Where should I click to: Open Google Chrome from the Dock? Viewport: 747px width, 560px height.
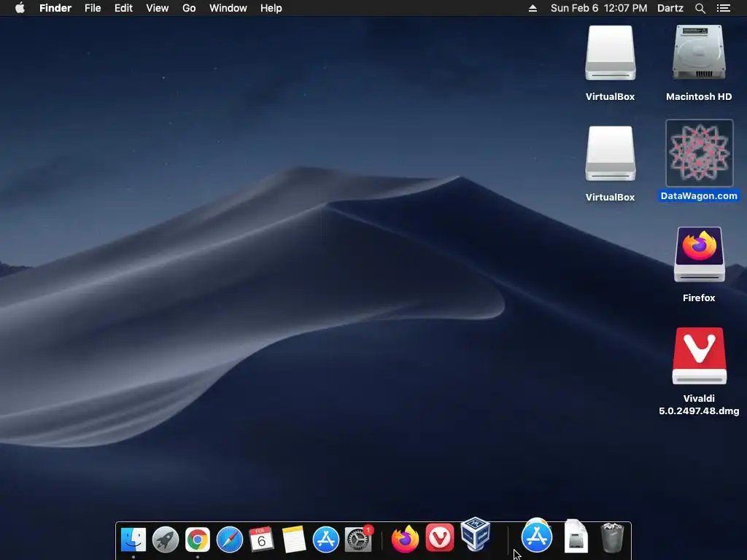197,540
